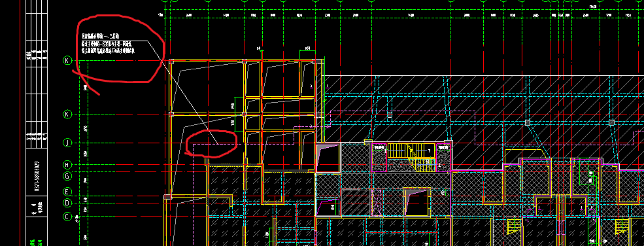The width and height of the screenshot is (644, 246).
Task: Select the K axis bubble beside the annotation note
Action: point(67,60)
